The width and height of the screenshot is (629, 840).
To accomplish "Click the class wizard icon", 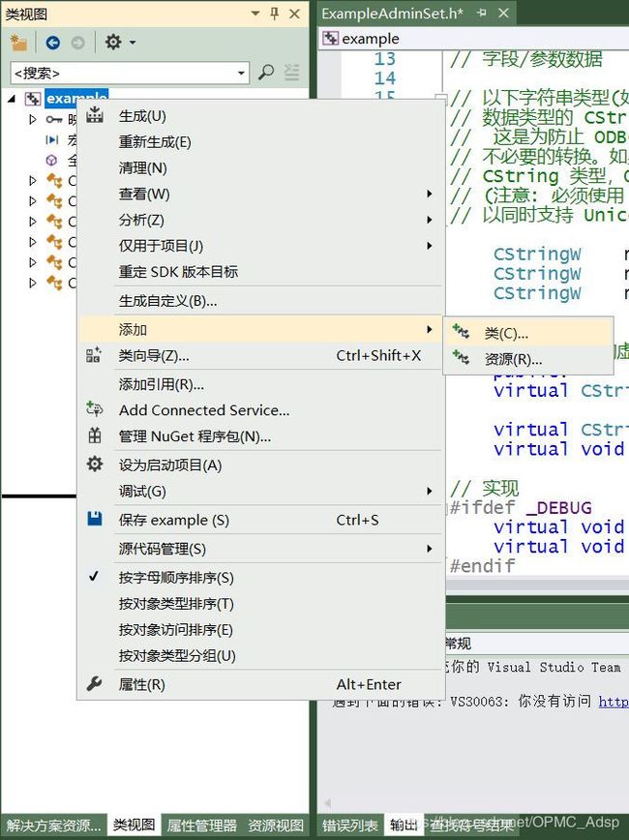I will [94, 354].
